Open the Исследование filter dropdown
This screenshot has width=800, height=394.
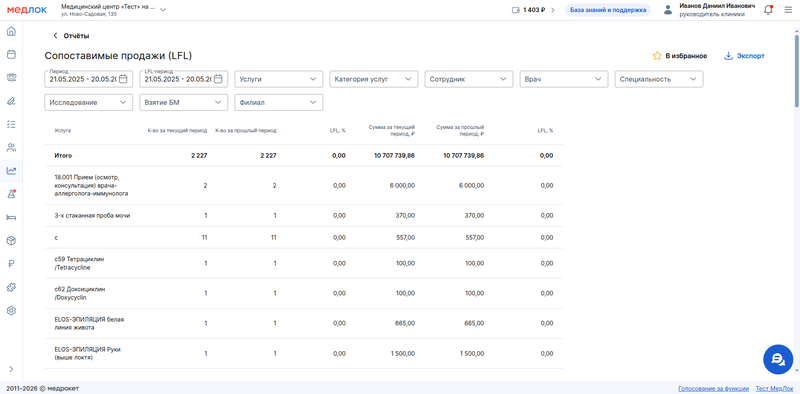coord(89,102)
